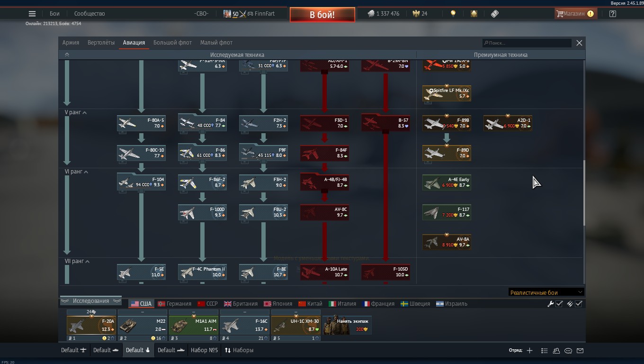644x364 pixels.
Task: Select the Израиль nation tab
Action: coord(452,304)
